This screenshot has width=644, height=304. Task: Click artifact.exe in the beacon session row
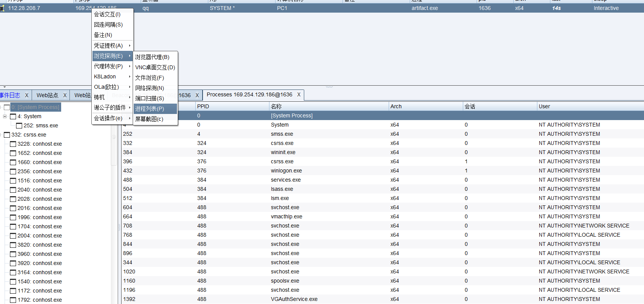point(425,8)
